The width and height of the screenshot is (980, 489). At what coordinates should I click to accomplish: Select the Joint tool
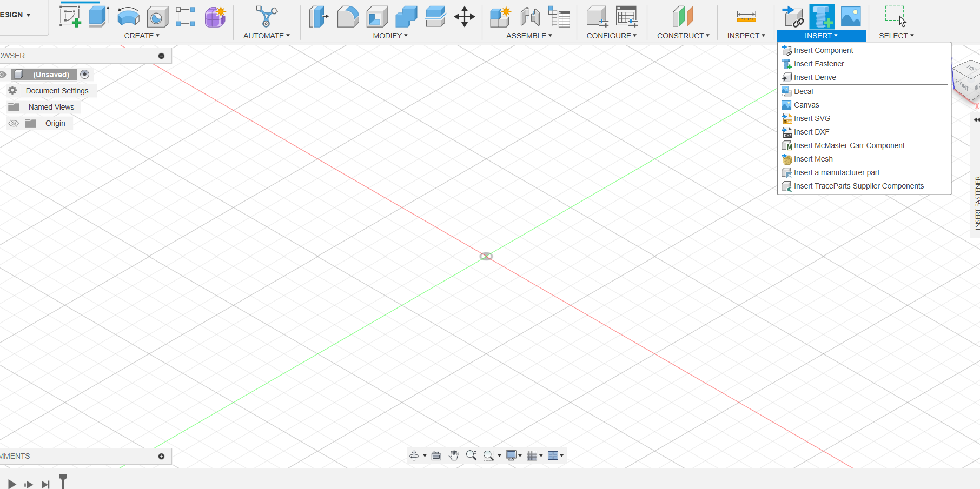[x=530, y=17]
